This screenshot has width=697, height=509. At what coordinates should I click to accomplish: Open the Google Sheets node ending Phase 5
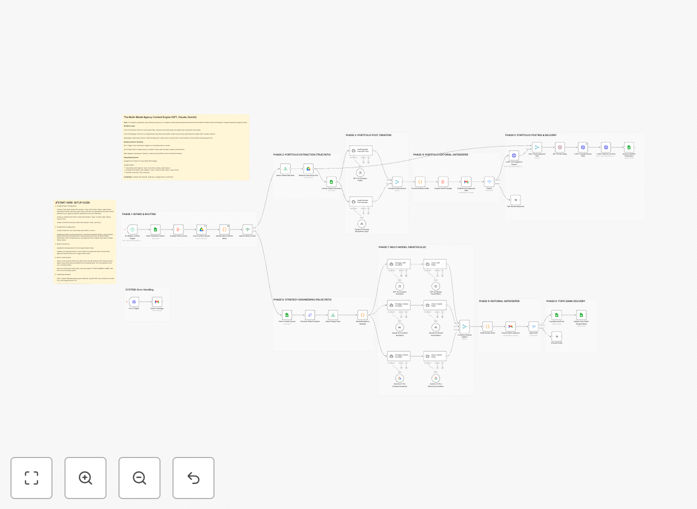[629, 147]
